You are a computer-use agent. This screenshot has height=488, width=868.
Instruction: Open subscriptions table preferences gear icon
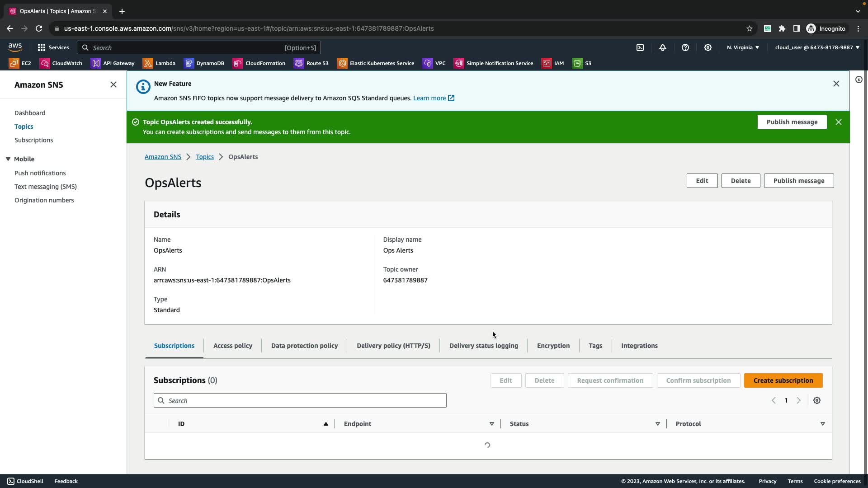817,400
